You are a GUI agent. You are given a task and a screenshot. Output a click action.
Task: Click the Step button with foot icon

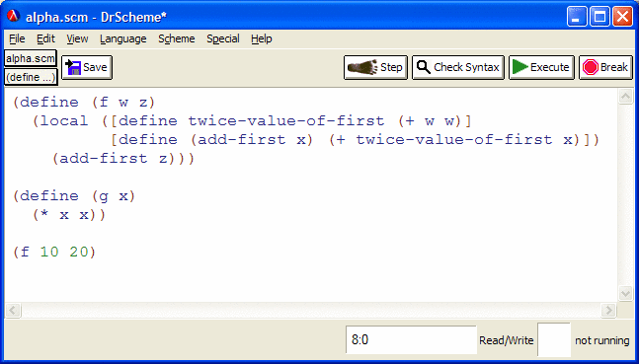pyautogui.click(x=375, y=67)
